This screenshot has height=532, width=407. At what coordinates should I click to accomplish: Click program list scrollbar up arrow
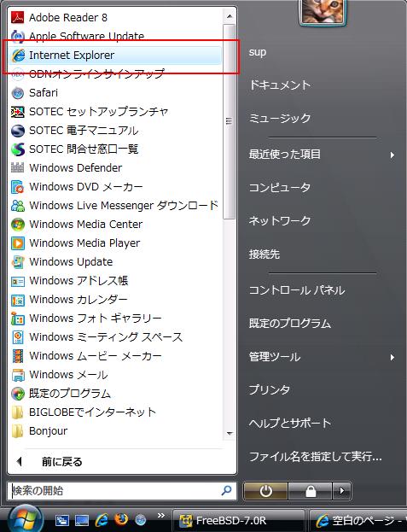(x=230, y=16)
